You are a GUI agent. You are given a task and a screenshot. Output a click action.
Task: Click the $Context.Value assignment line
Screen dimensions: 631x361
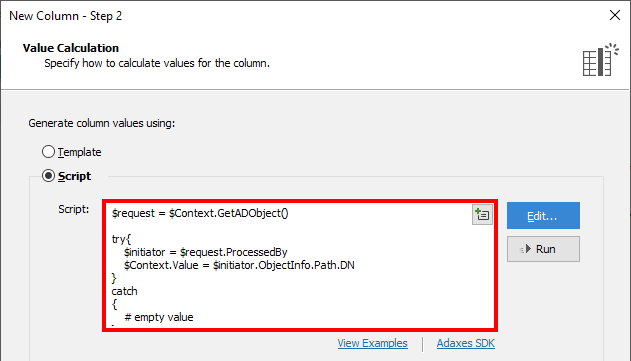[239, 265]
